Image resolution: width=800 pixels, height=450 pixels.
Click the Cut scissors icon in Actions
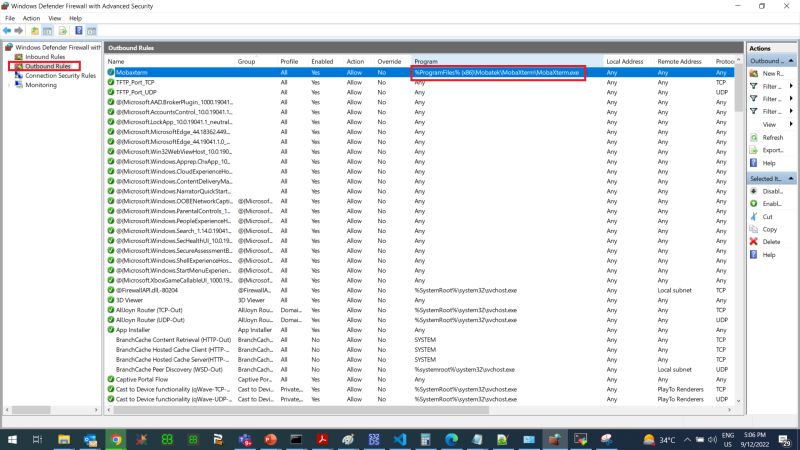(x=754, y=216)
